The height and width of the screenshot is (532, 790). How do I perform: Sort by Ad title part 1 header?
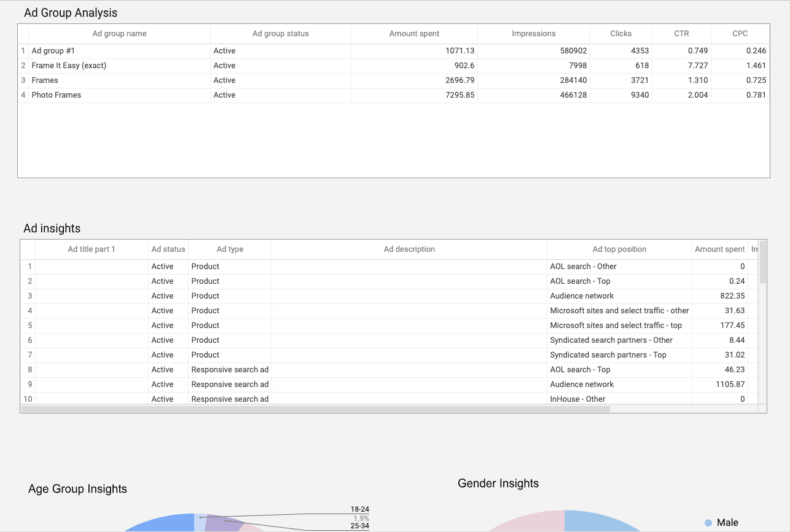tap(92, 249)
